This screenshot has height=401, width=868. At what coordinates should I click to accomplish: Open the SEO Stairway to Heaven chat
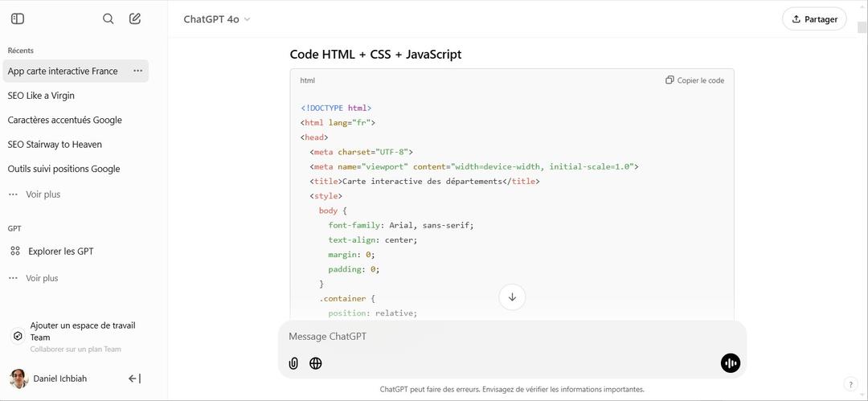click(55, 144)
